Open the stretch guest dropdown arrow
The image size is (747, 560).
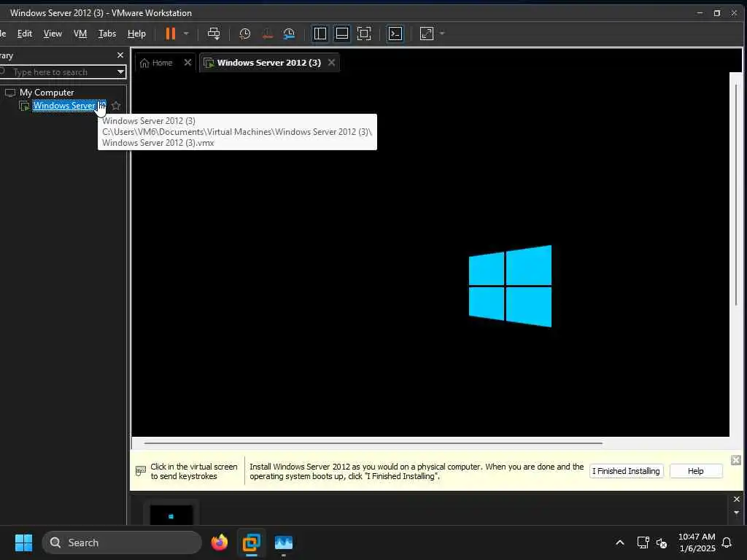[x=442, y=34]
